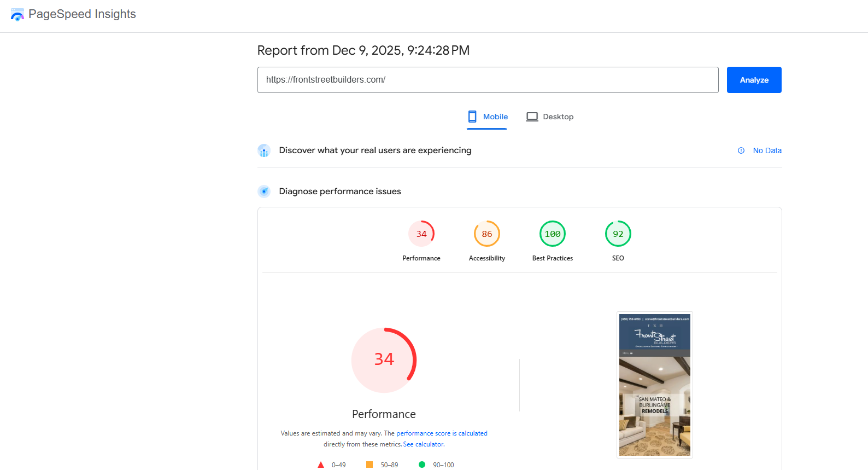The height and width of the screenshot is (470, 868).
Task: Select 'Discover what your real users are experiencing' text
Action: point(375,150)
